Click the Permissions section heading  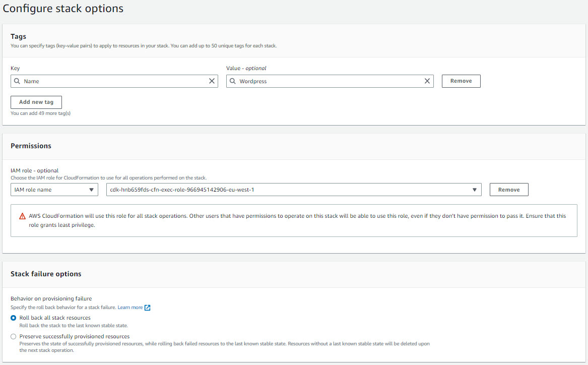[31, 146]
